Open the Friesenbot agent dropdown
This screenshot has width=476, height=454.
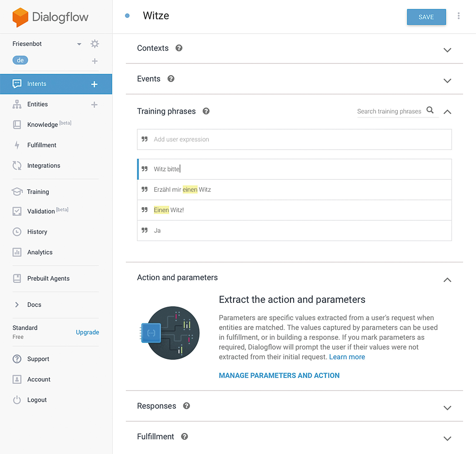point(79,44)
